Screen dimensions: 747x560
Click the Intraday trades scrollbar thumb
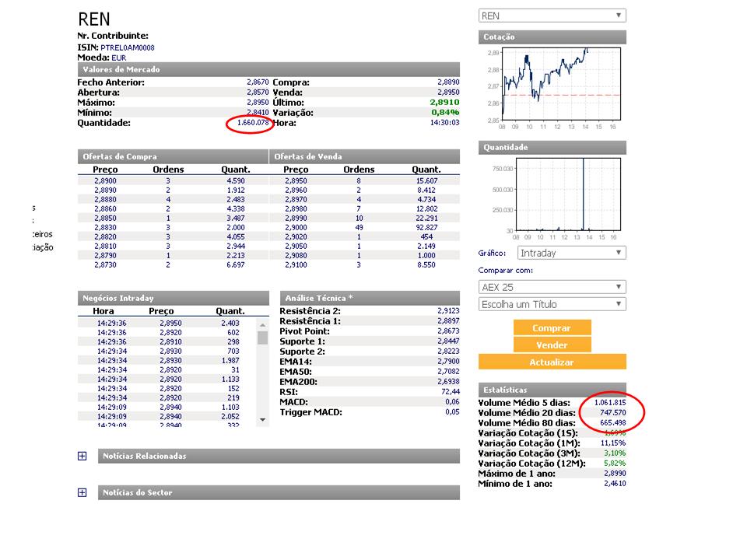click(262, 338)
